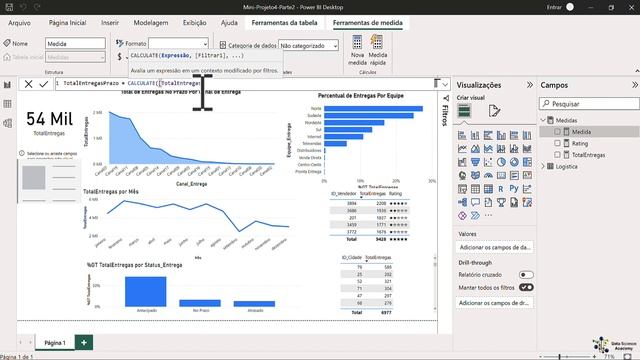Select the pie chart visual

(501, 162)
